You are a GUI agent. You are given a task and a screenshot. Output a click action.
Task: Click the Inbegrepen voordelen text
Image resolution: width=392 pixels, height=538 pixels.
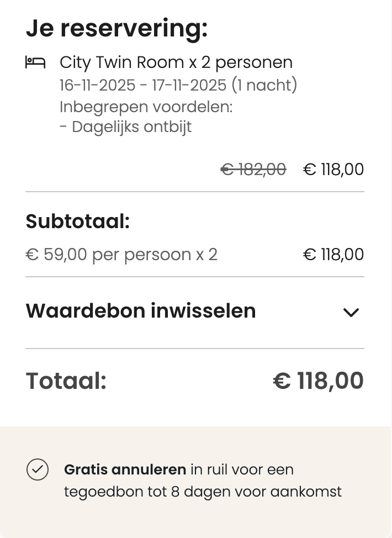tap(146, 107)
